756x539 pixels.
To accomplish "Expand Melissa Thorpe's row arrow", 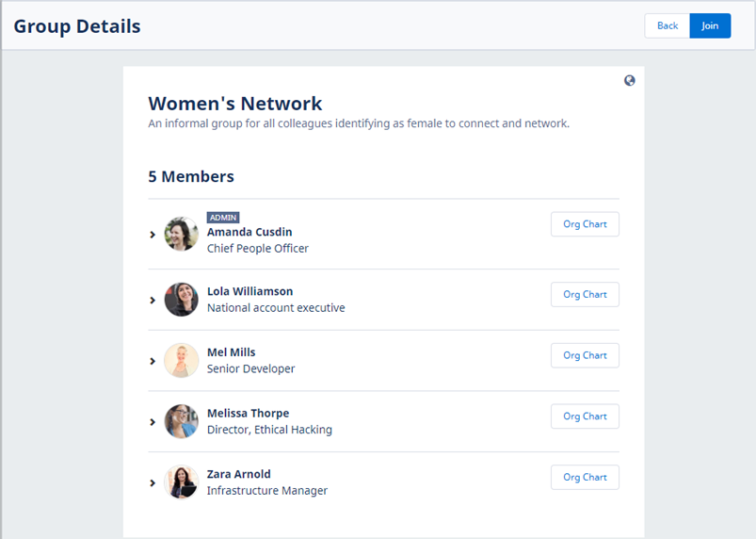I will 153,422.
